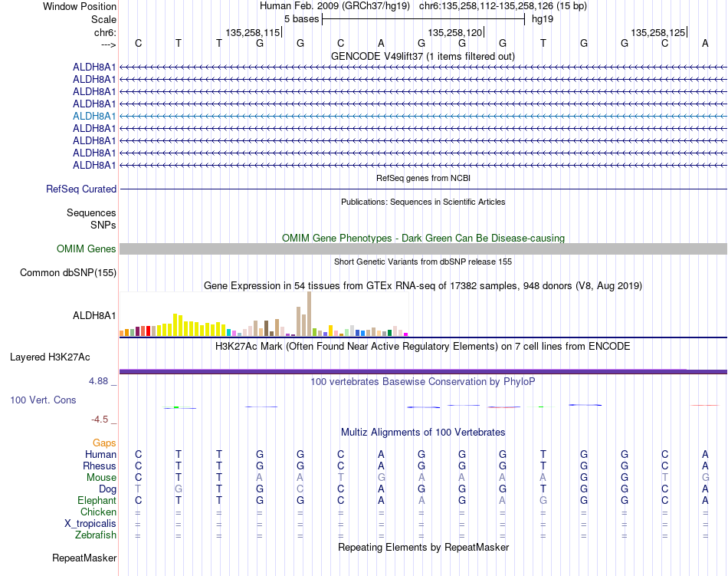Select the gray OMIM Genes bar
Screen dimensions: 728x576
tap(423, 249)
